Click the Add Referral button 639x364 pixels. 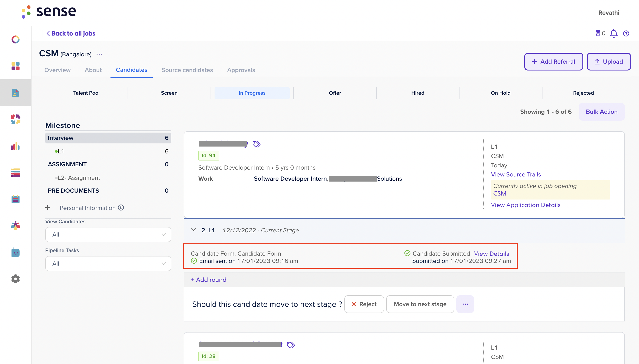click(553, 61)
